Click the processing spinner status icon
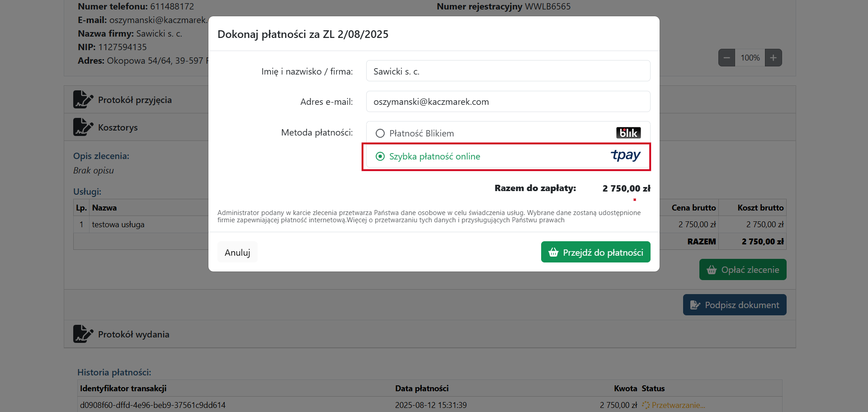Screen dimensions: 868x412 click(x=646, y=405)
